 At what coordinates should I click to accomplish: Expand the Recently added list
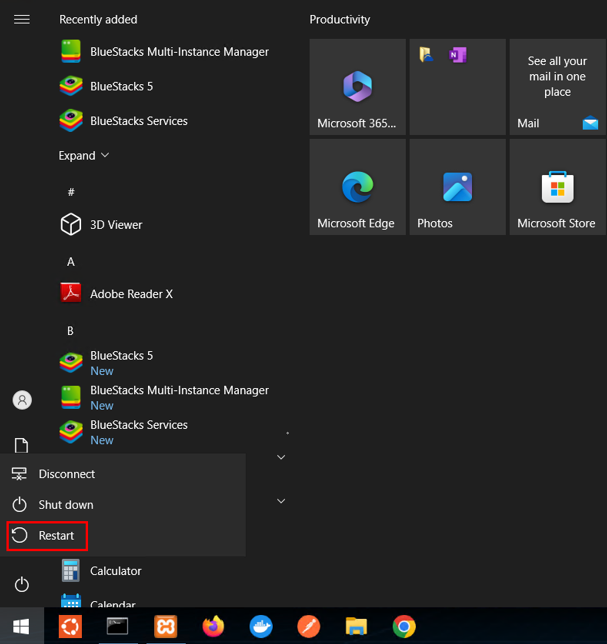coord(84,156)
